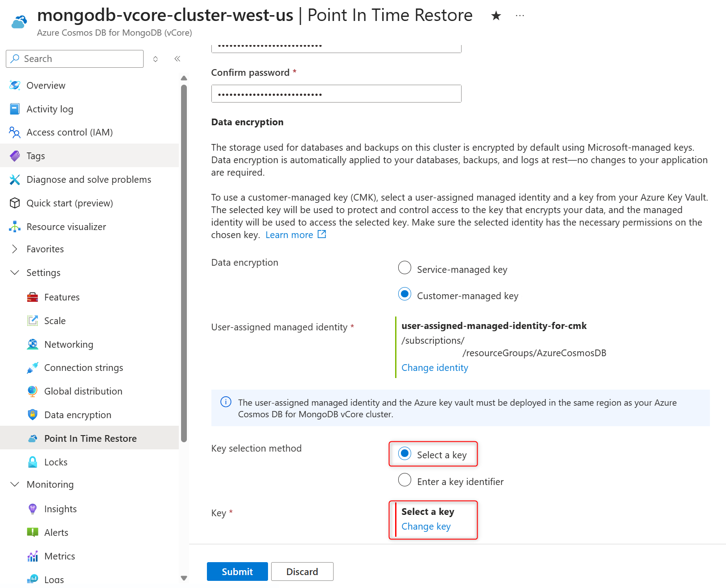Select the Customer-managed key radio option
This screenshot has width=726, height=588.
(404, 294)
